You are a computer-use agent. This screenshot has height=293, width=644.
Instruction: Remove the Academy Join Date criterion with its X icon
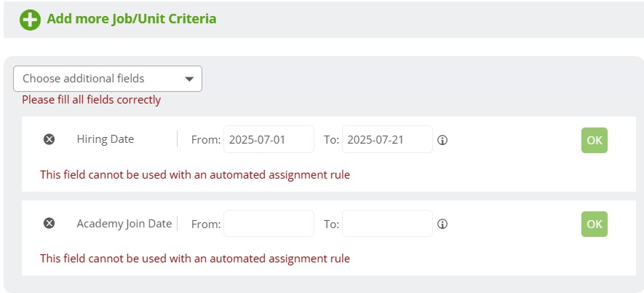(x=49, y=223)
